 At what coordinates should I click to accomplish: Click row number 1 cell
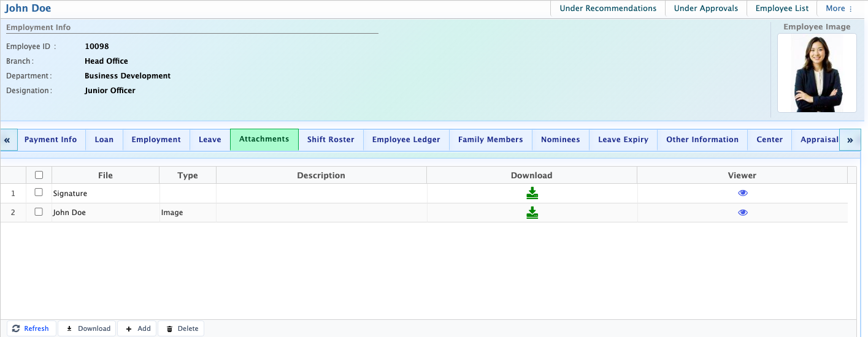(13, 194)
